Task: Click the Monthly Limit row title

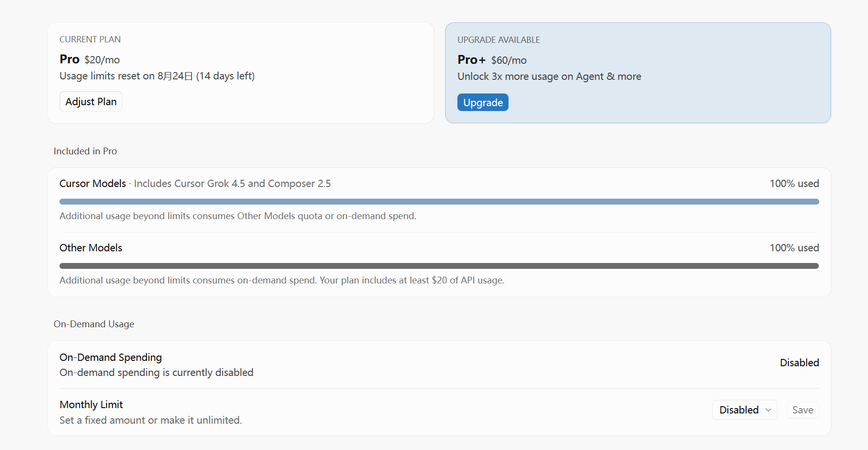Action: 91,405
